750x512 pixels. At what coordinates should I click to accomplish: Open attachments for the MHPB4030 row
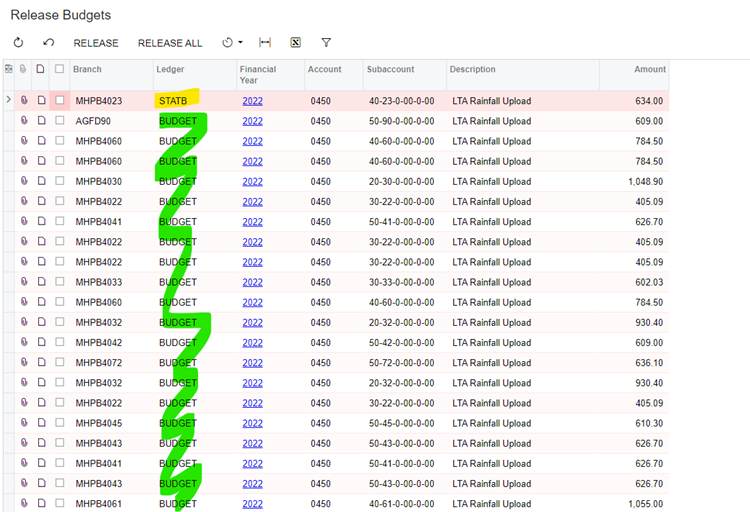[x=24, y=181]
